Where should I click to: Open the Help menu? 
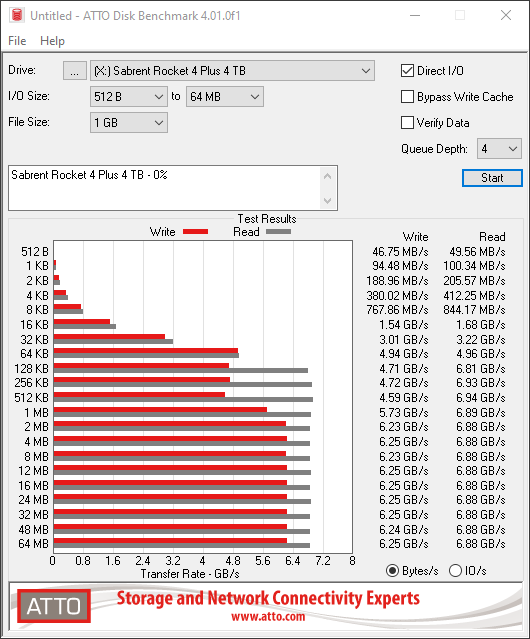(x=52, y=41)
